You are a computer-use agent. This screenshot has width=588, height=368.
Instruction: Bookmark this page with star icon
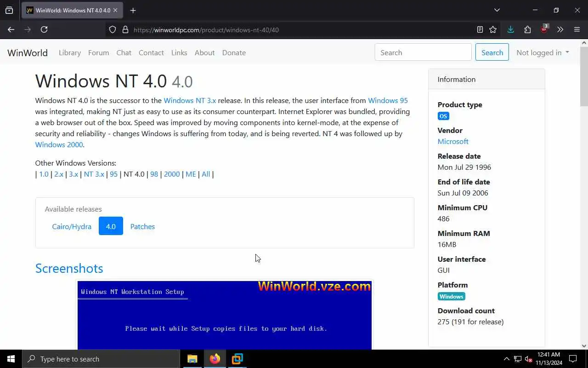click(493, 29)
